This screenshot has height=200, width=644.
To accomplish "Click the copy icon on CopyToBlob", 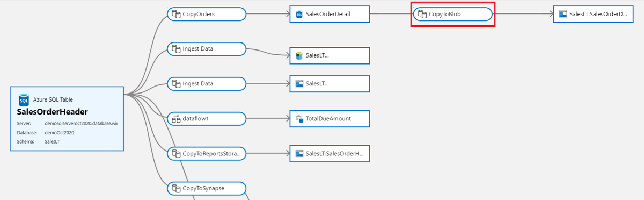I will [x=422, y=15].
